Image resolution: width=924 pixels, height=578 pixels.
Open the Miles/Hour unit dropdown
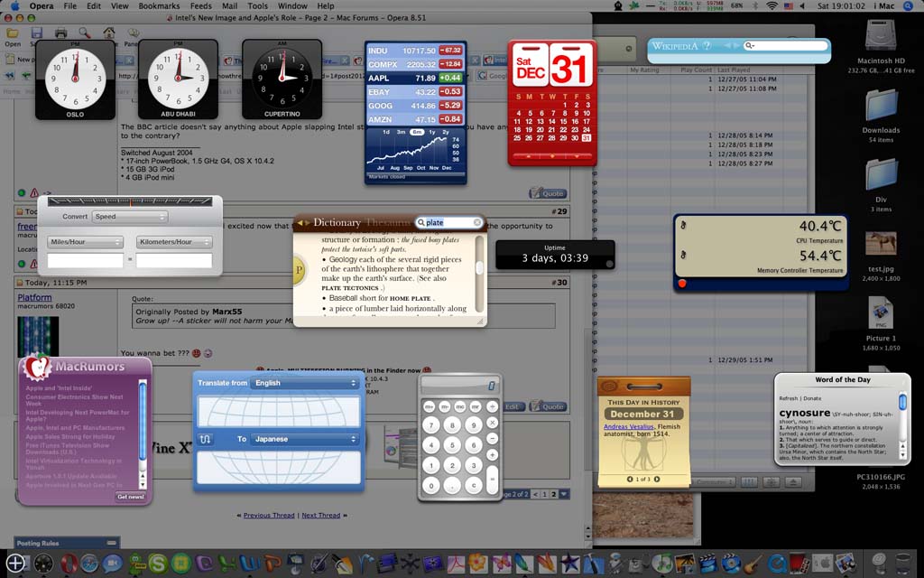pos(85,242)
